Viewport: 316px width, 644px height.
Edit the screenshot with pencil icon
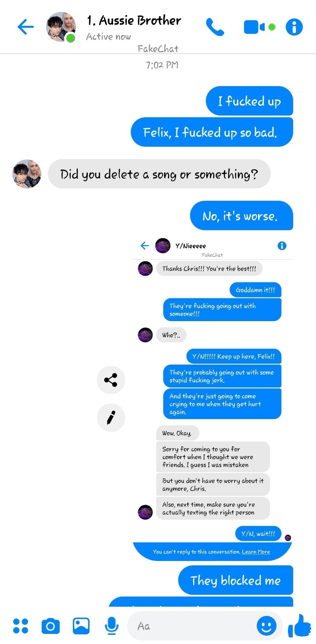point(111,418)
